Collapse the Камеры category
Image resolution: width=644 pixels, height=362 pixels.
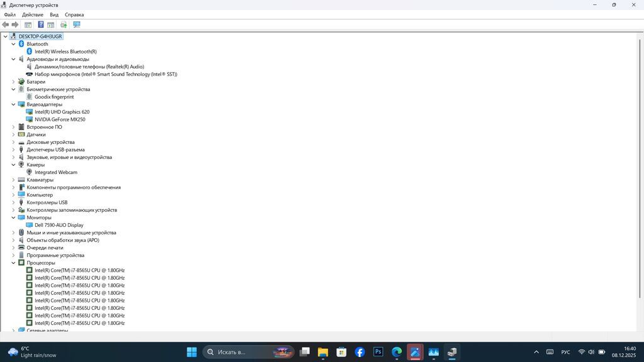(x=13, y=165)
